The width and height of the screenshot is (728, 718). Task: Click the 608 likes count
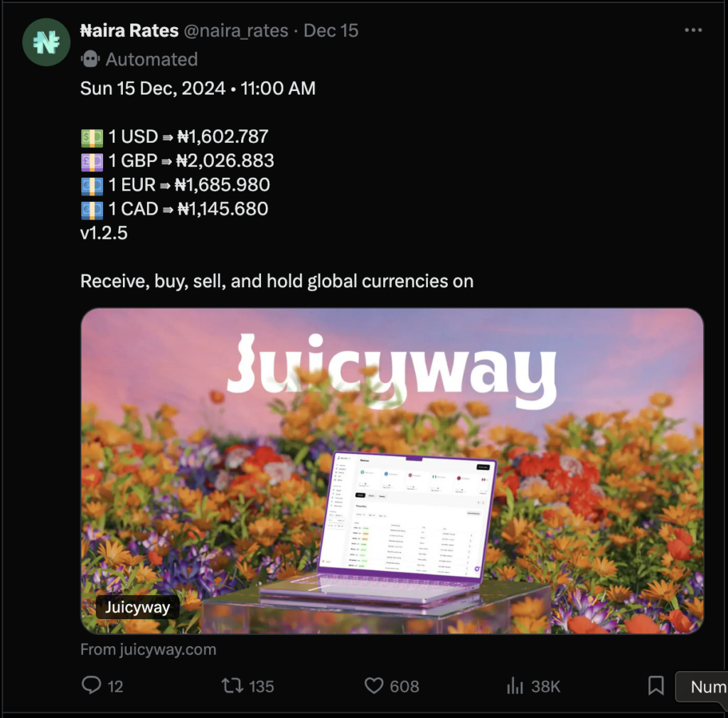tap(405, 687)
